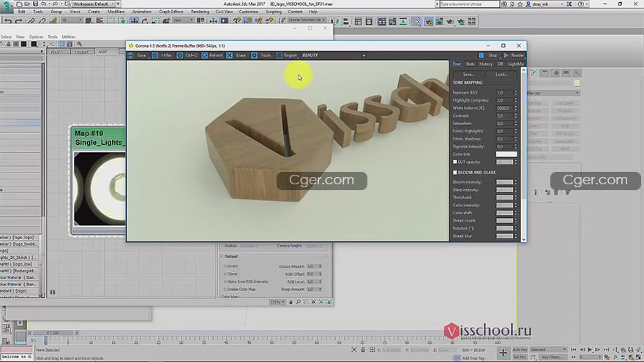Click the Region icon in Corona frame buffer

pyautogui.click(x=279, y=56)
